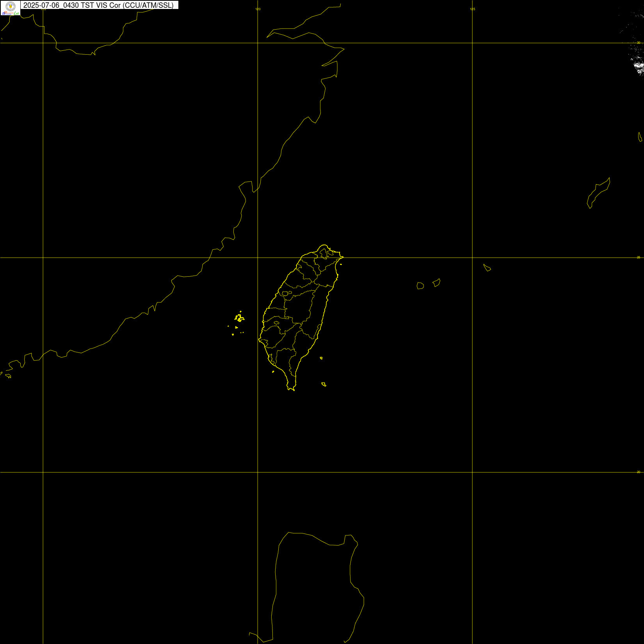644x644 pixels.
Task: Click the "120" longitude label at top
Action: tap(258, 9)
